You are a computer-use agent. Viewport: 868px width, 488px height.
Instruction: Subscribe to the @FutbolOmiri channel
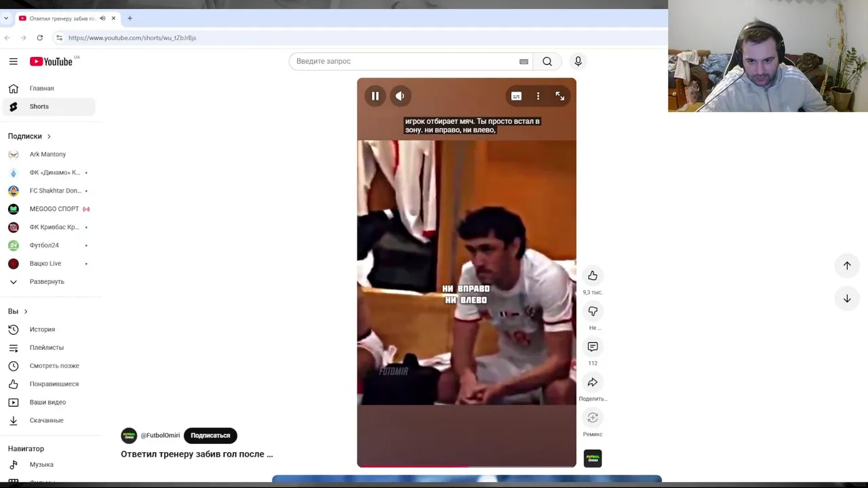click(x=210, y=435)
